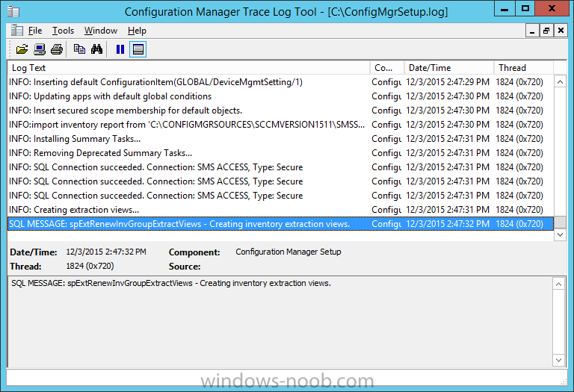Viewport: 574px width, 392px height.
Task: Click the log list scroll down arrow
Action: point(560,234)
